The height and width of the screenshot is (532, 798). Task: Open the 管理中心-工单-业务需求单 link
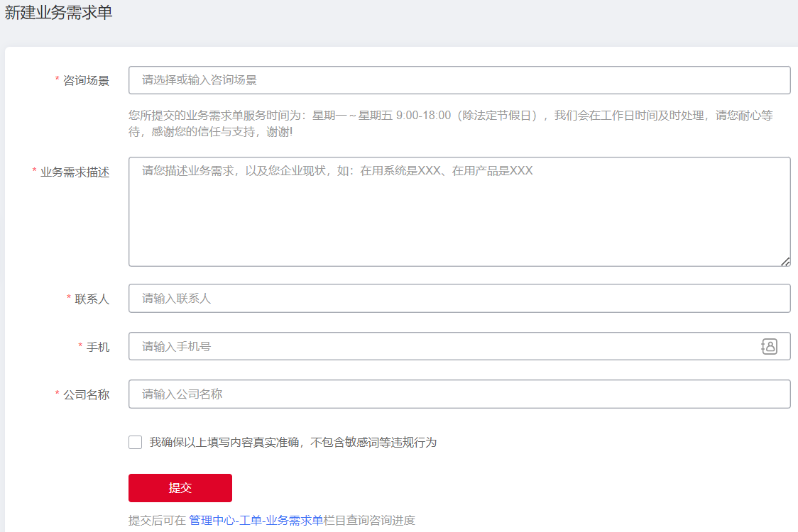pyautogui.click(x=256, y=521)
